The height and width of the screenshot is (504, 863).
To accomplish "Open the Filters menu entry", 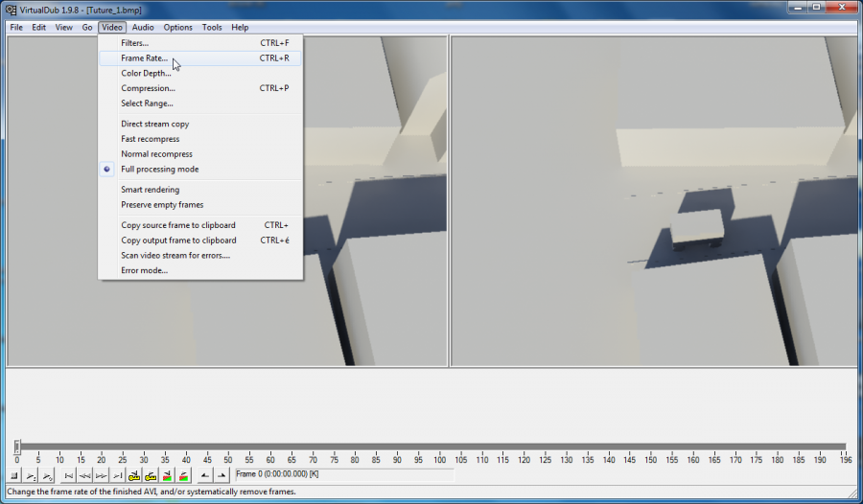I will click(x=134, y=43).
